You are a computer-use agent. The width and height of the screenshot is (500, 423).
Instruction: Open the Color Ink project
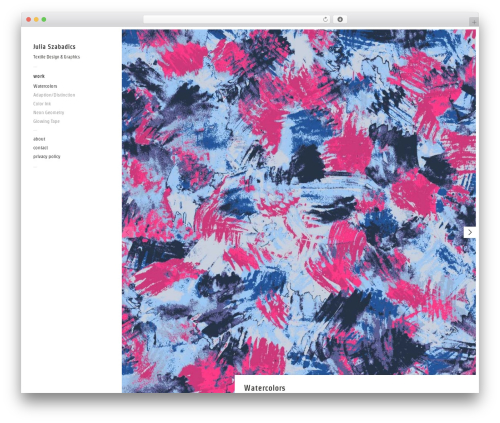[42, 104]
